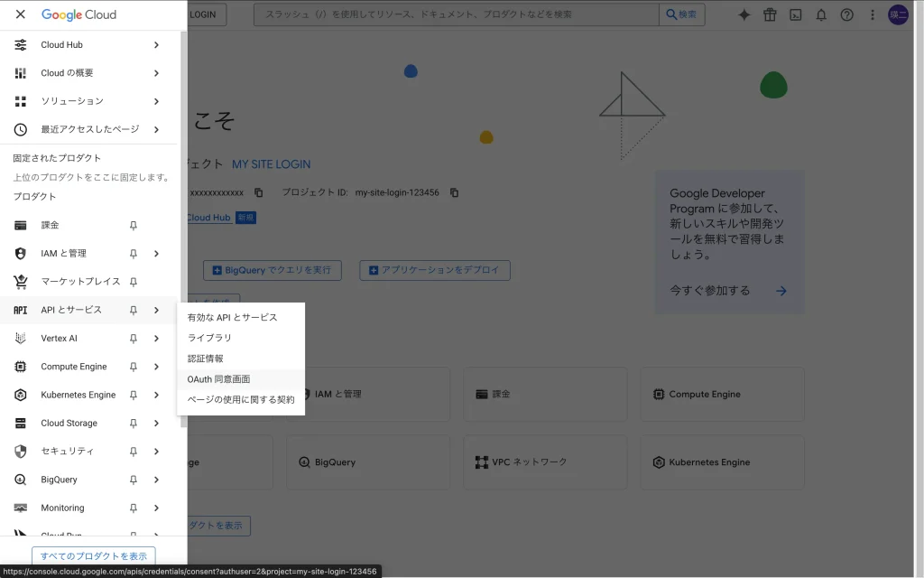
Task: Open the gift box free trial icon
Action: click(x=770, y=14)
